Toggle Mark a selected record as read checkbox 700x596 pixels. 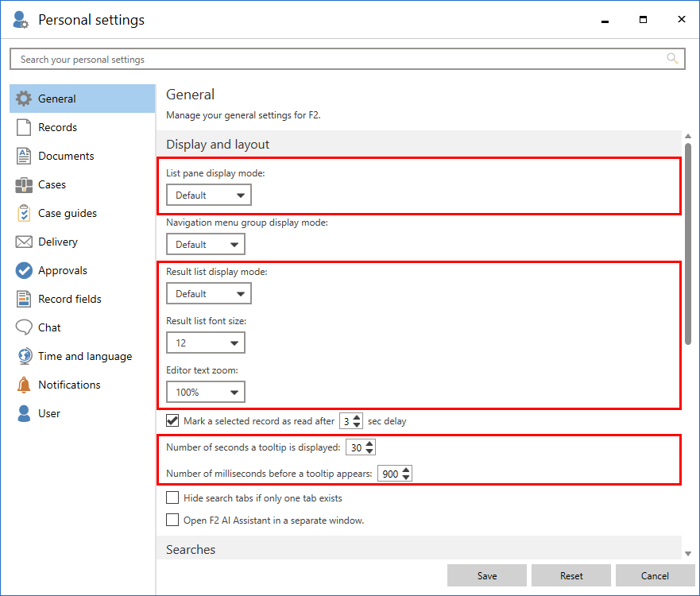pos(172,420)
